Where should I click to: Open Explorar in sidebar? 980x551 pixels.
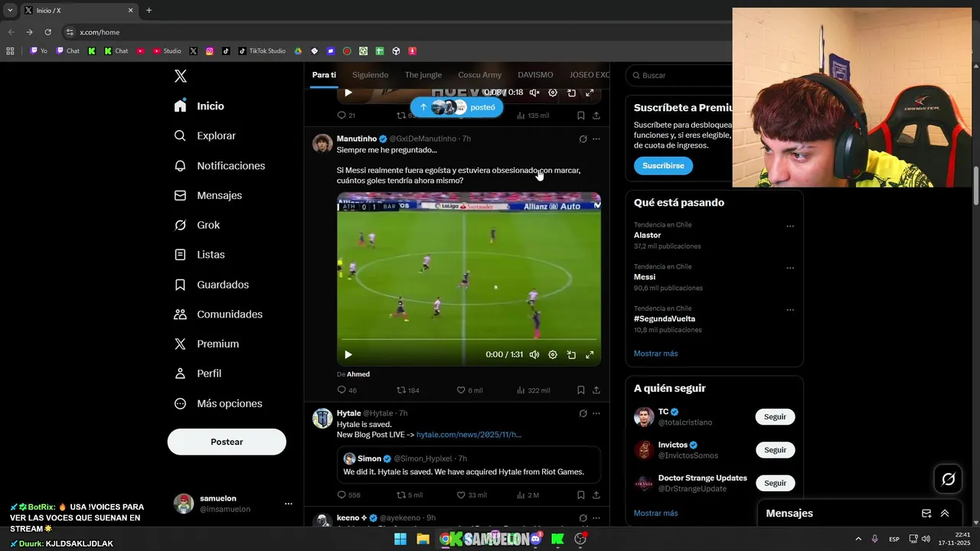[x=204, y=135]
